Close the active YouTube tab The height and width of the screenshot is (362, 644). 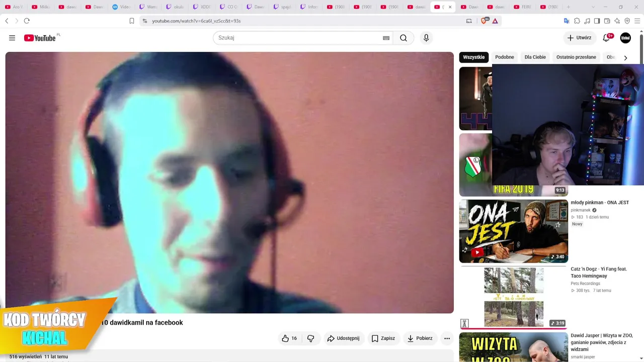point(450,7)
